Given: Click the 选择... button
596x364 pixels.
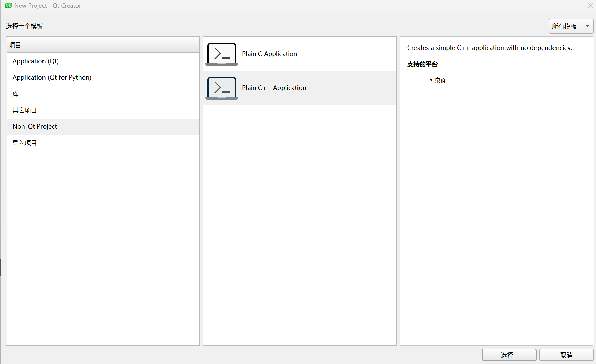Looking at the screenshot, I should point(509,355).
